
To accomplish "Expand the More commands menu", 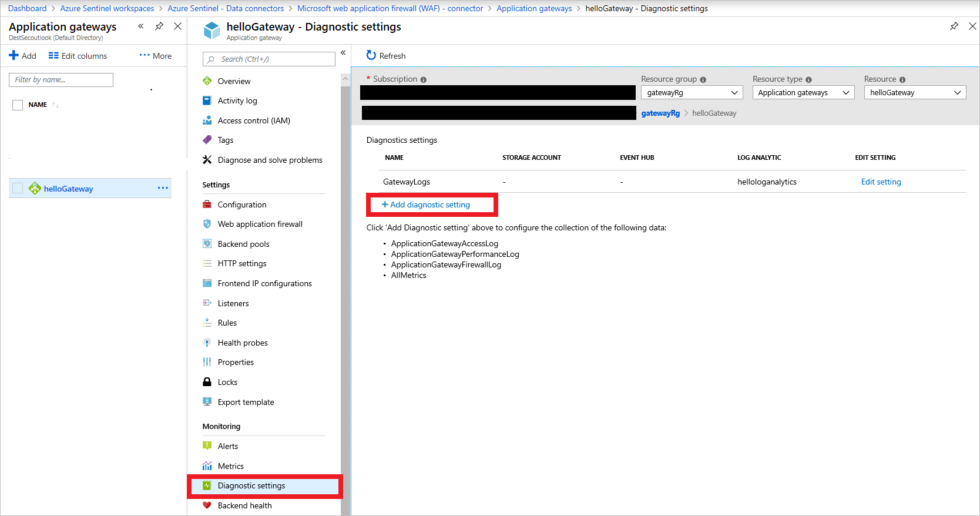I will pos(156,56).
